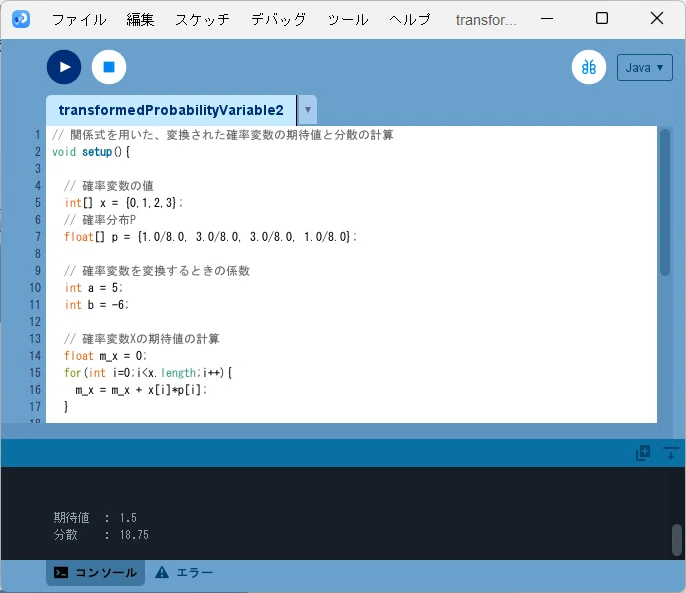
Task: Open the ツール menu
Action: (348, 20)
